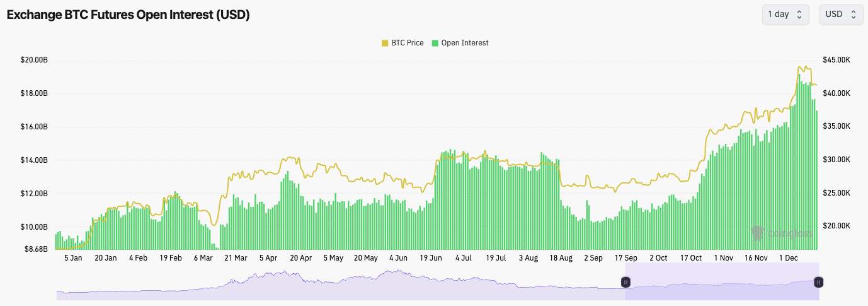Click the chevron arrows beside USD
The image size is (868, 306).
[x=853, y=15]
